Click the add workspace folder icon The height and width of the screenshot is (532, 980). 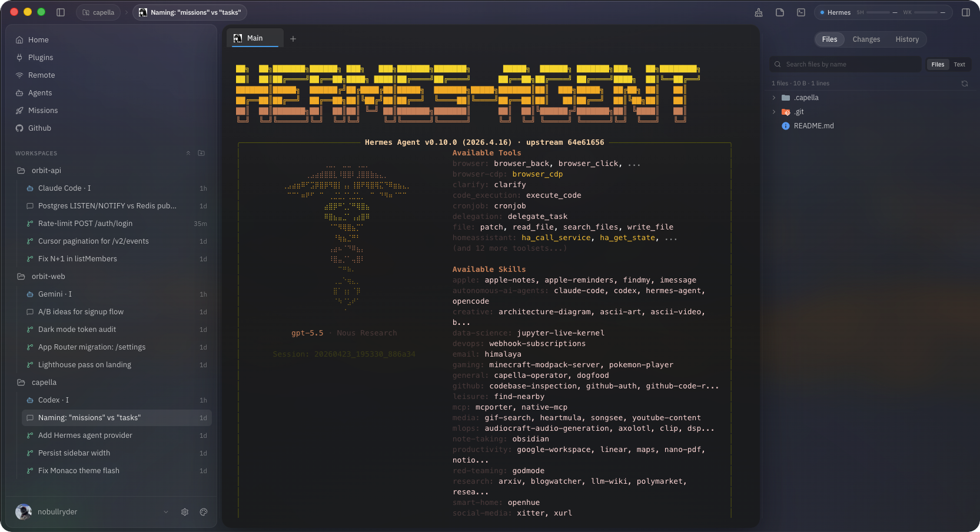(x=201, y=153)
